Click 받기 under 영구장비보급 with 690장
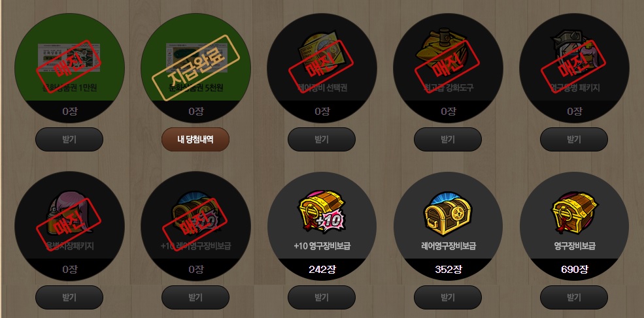Image resolution: width=644 pixels, height=318 pixels. click(574, 298)
